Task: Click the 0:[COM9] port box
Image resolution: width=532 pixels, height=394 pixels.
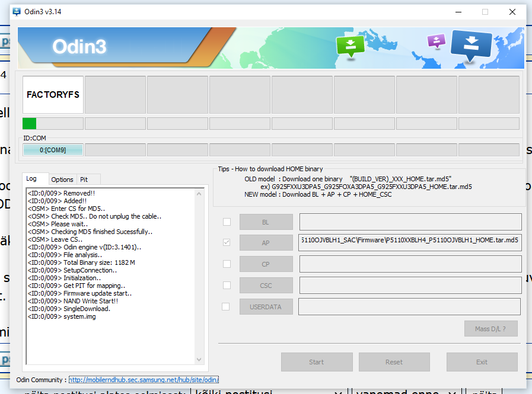Action: (53, 150)
